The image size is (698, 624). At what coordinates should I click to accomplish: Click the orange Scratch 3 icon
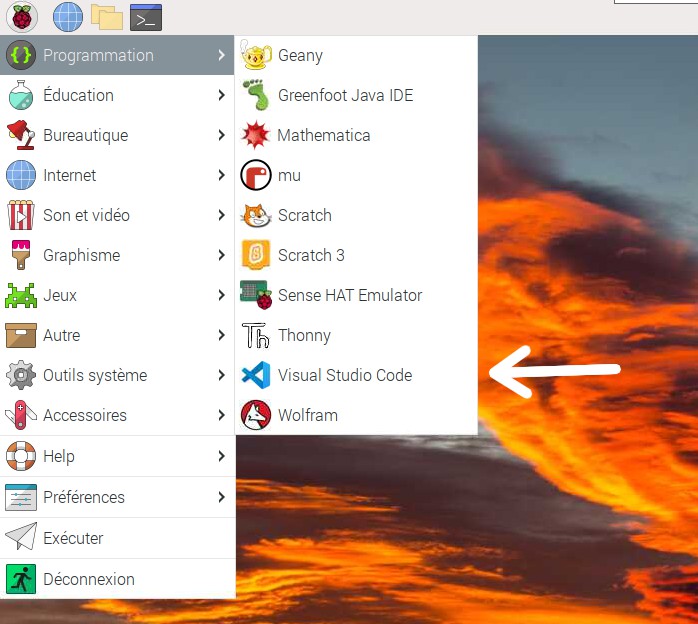(256, 255)
